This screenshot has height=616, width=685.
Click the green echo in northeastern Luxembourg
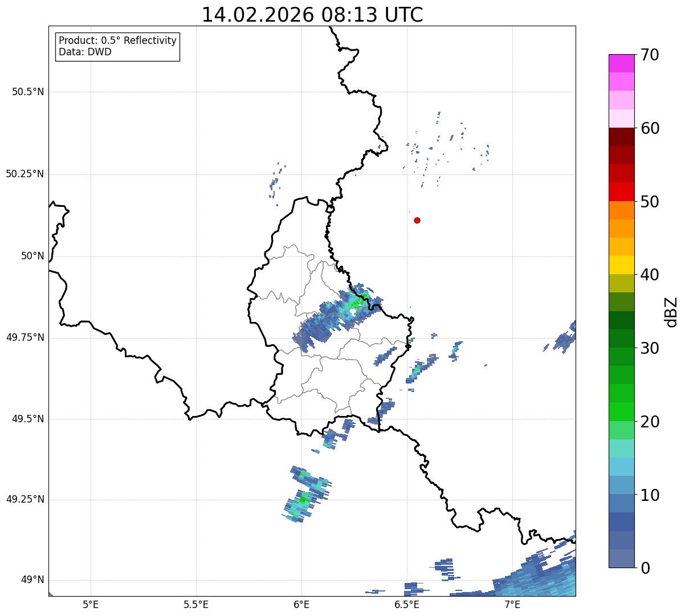[x=357, y=303]
